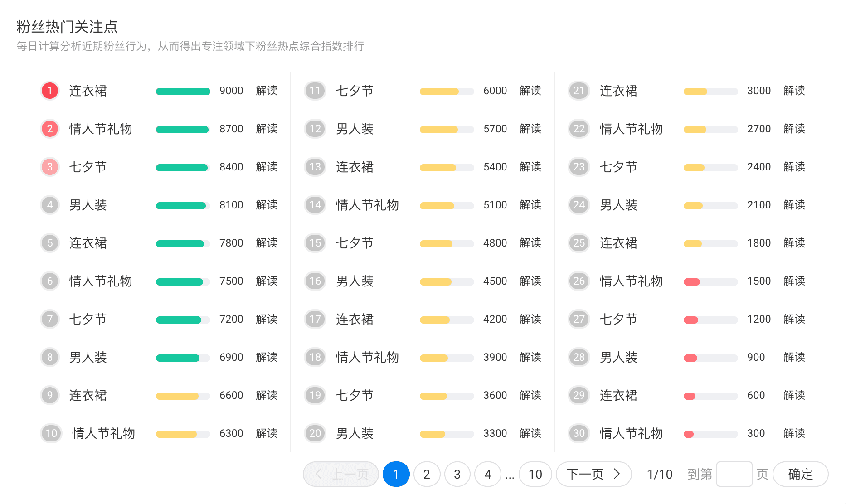
Task: Jump to page 10 in pagination
Action: tap(535, 474)
